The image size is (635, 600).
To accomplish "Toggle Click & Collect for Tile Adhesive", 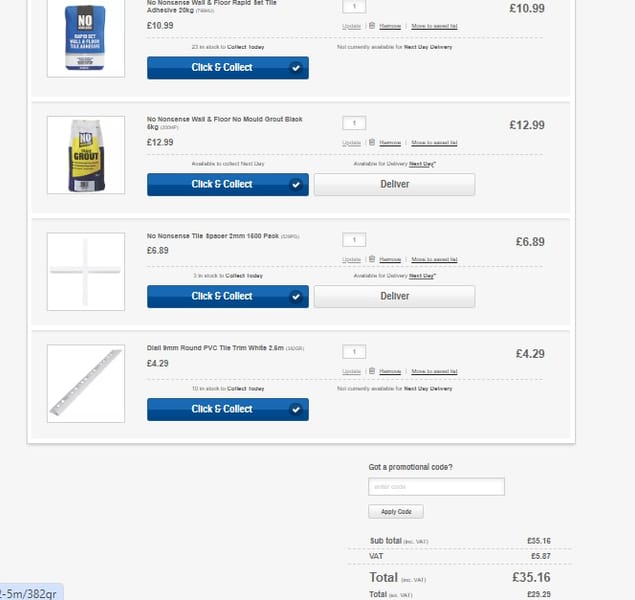I will [228, 68].
